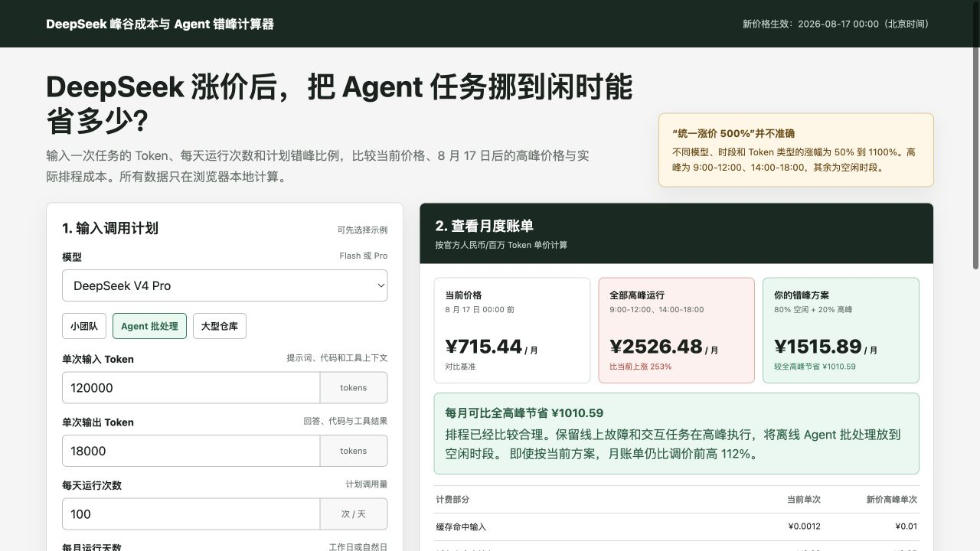Click the heading 每月可比全高峰节省 ¥1010.59
Viewport: 980px width, 551px height.
pyautogui.click(x=524, y=413)
